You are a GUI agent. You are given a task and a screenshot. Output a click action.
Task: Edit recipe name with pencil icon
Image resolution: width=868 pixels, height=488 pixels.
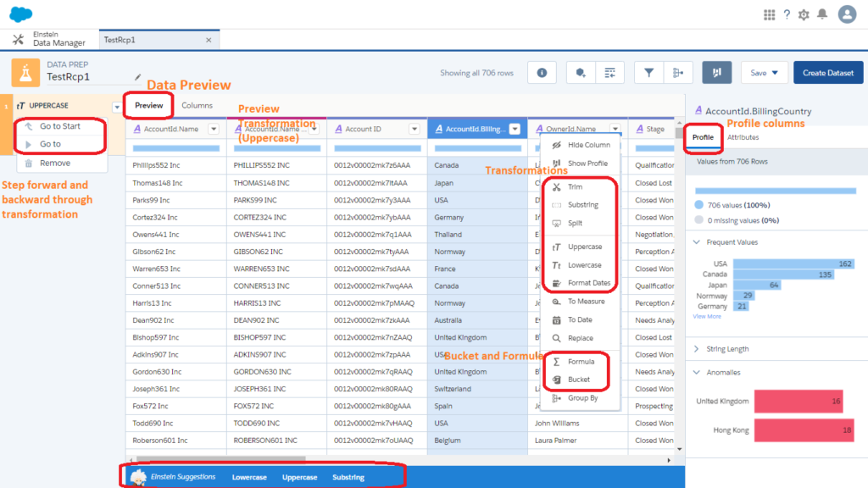coord(138,77)
